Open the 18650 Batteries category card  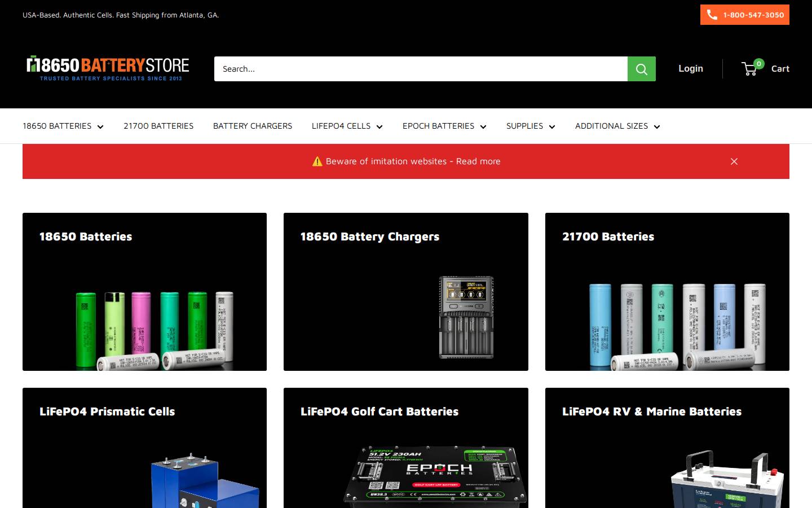144,292
